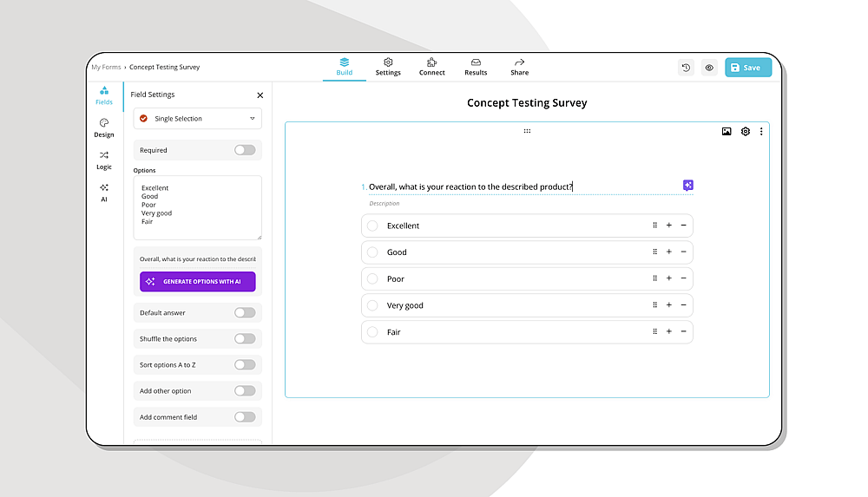Enable Shuffle the options toggle
Image resolution: width=868 pixels, height=497 pixels.
pos(245,339)
